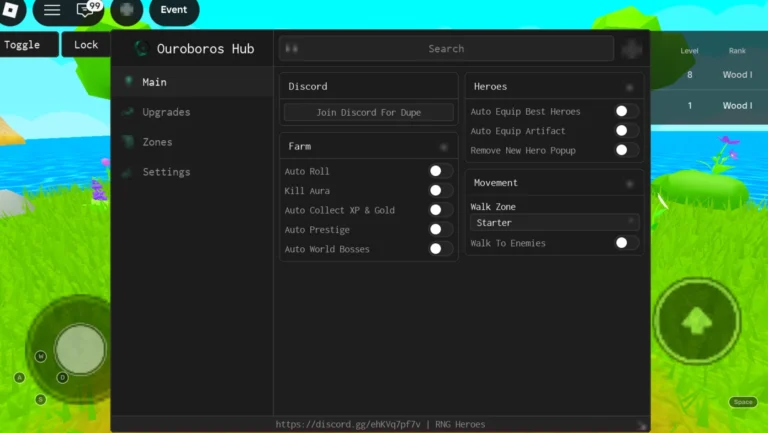
Task: Enable Walk To Enemies toggle
Action: [x=626, y=242]
